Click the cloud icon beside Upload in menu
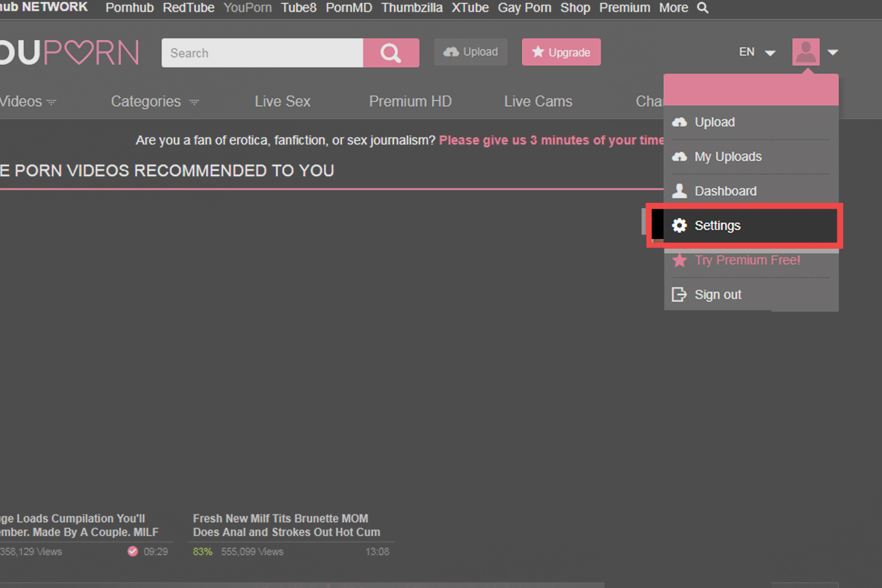This screenshot has width=882, height=588. tap(679, 122)
